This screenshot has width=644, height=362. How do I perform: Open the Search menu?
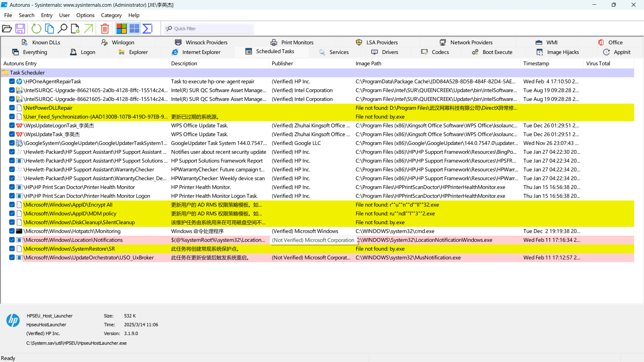point(27,15)
